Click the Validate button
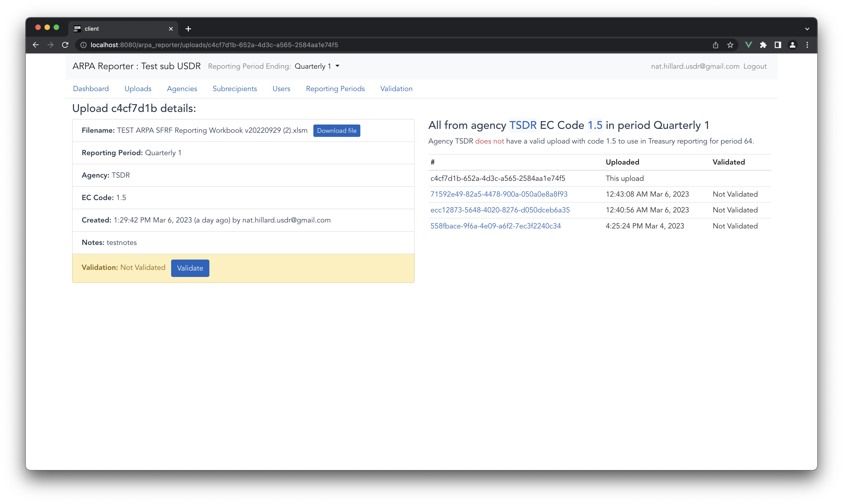The width and height of the screenshot is (843, 504). [x=190, y=268]
